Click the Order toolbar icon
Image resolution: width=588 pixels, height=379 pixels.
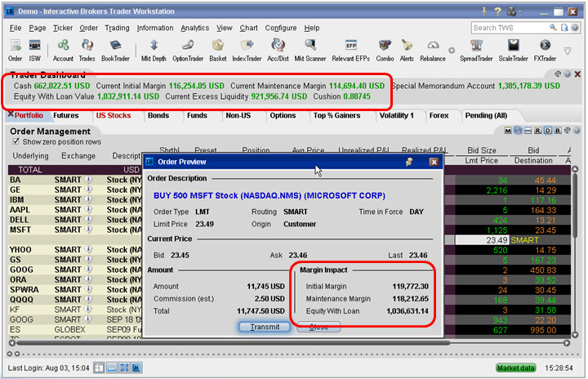15,51
